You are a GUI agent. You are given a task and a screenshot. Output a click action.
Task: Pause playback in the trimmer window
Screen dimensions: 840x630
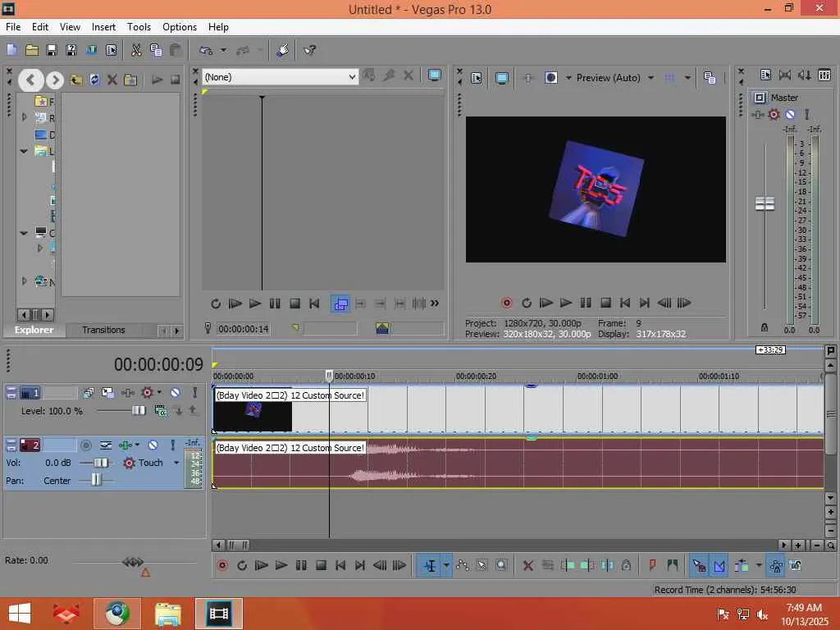275,304
